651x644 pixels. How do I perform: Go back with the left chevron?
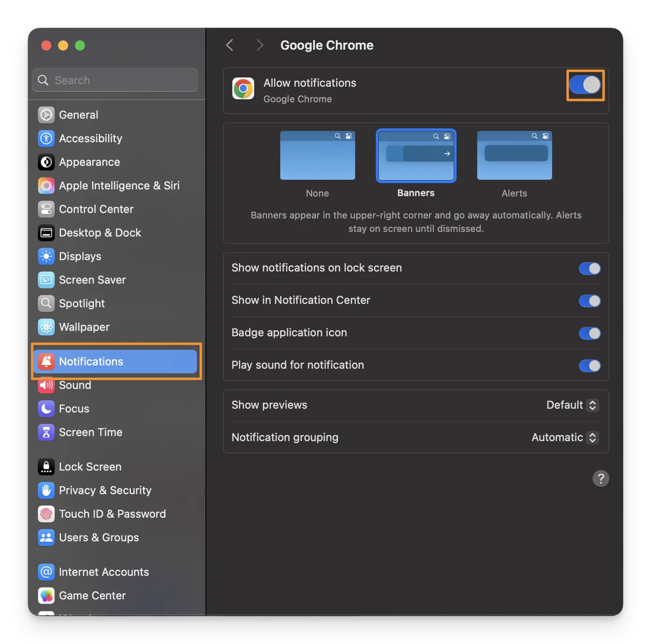pyautogui.click(x=230, y=45)
